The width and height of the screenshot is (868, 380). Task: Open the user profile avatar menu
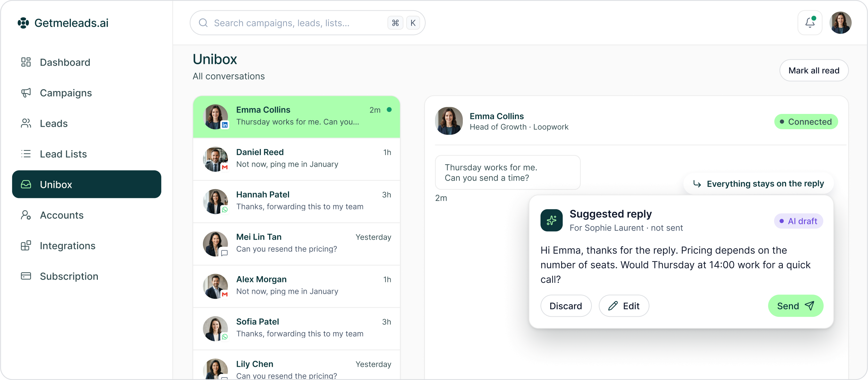click(841, 23)
